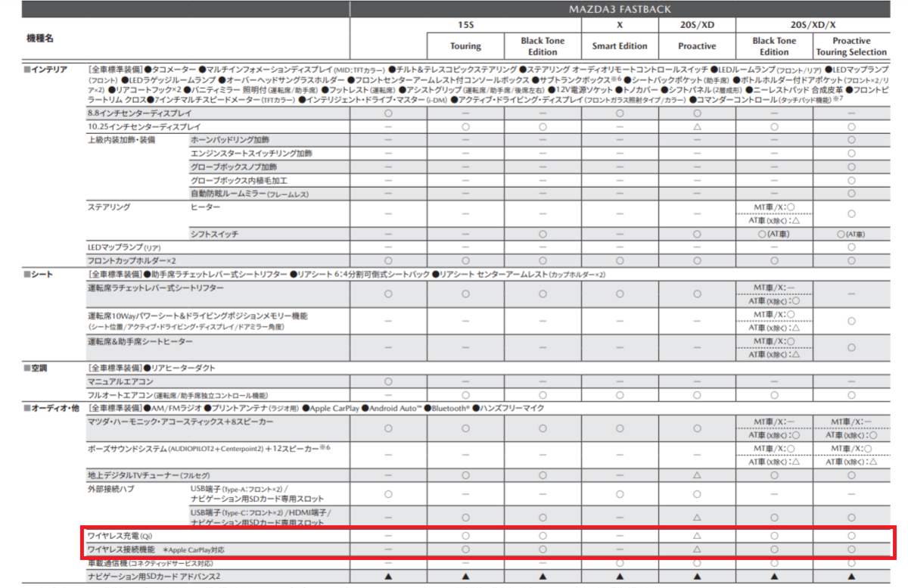908x588 pixels.
Task: Select the ボーズサウンドシステム row label
Action: point(209,448)
